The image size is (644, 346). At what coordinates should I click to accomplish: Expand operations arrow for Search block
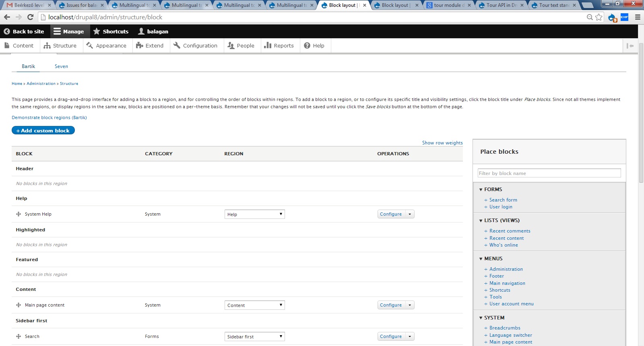tap(410, 336)
